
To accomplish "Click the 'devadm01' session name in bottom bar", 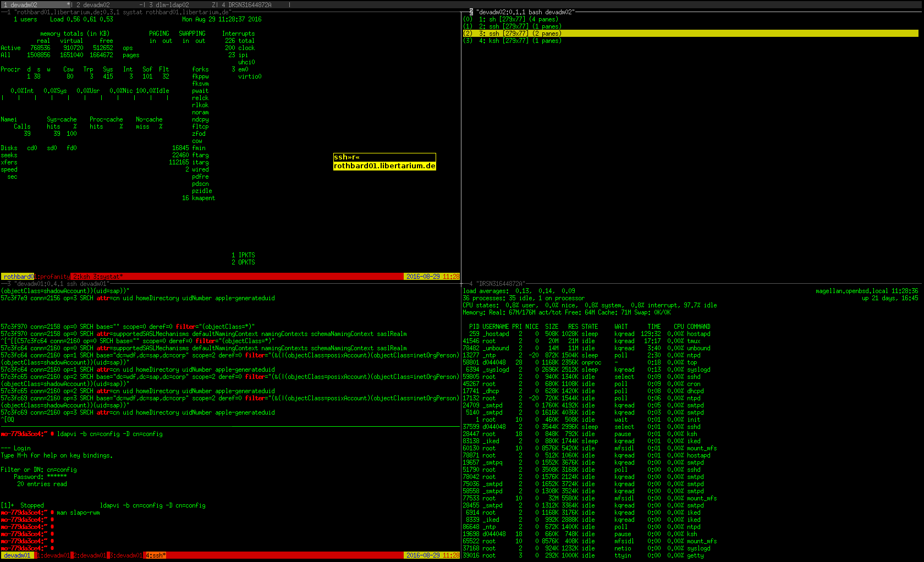I will 17,555.
